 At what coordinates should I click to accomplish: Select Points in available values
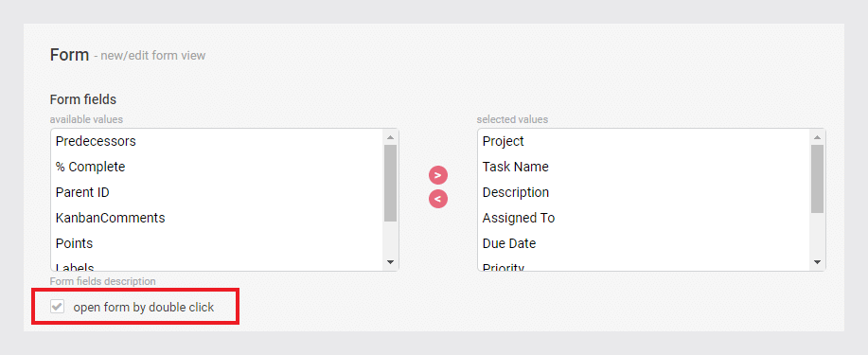[x=217, y=243]
